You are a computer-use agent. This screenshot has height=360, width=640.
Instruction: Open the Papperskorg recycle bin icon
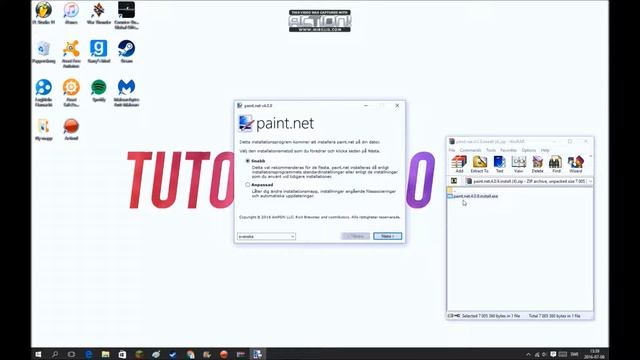tap(44, 52)
